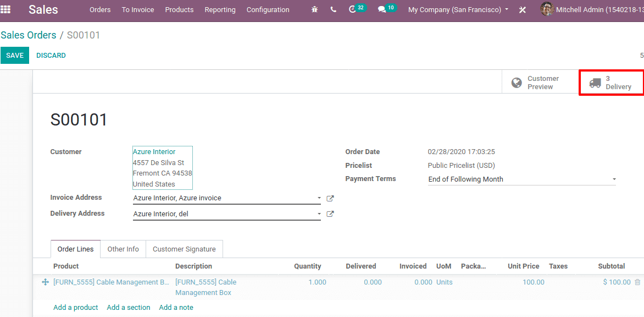The image size is (644, 317).
Task: Click the product cell [FURN_5555] Cable Management B...
Action: (112, 282)
